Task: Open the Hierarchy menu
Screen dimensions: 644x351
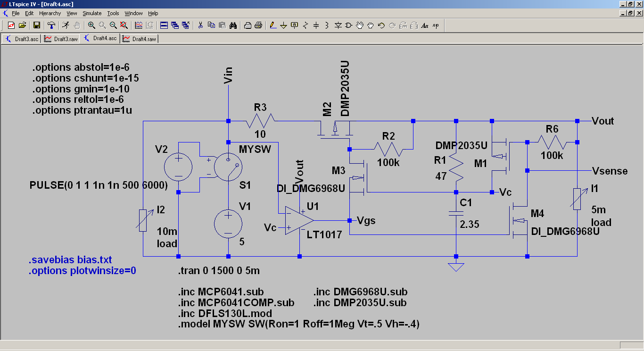Action: tap(50, 13)
